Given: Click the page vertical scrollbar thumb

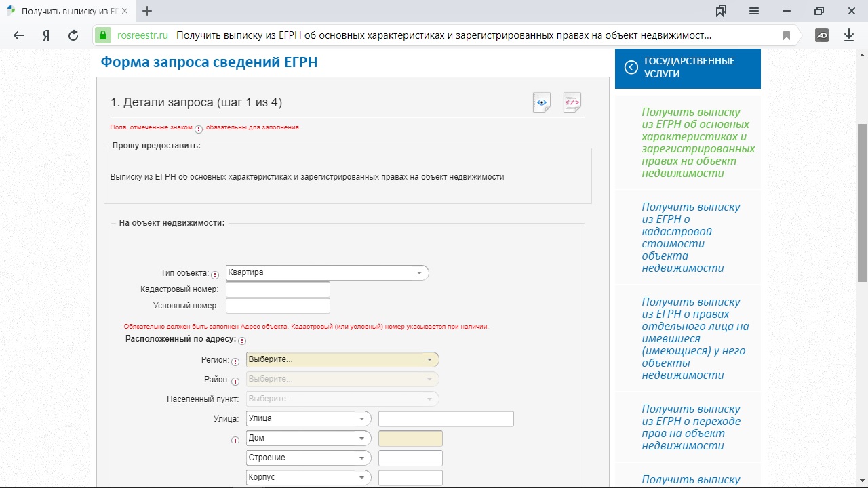Looking at the screenshot, I should point(863,203).
